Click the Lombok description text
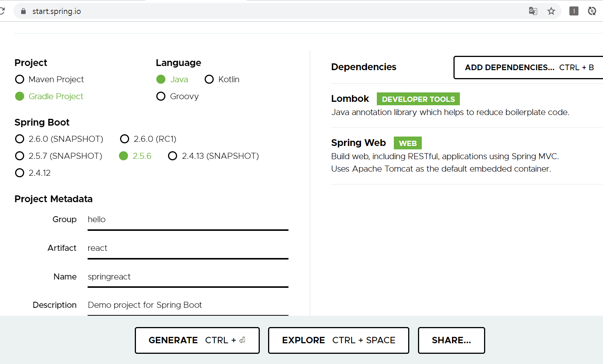The width and height of the screenshot is (603, 364). (450, 112)
